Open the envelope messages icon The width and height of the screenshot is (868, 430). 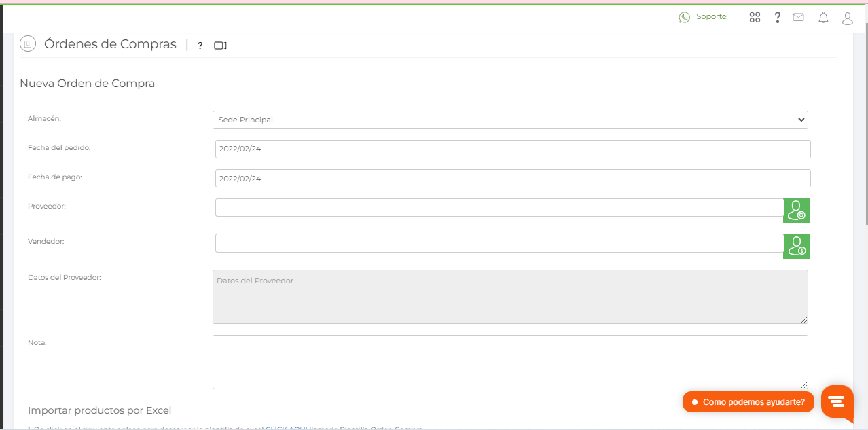coord(798,17)
